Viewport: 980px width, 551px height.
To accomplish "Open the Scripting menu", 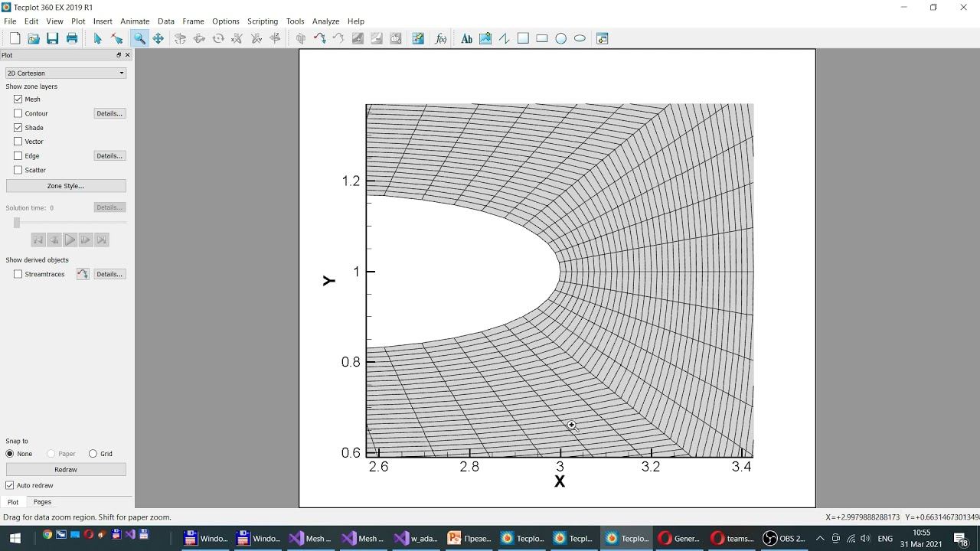I will [263, 21].
